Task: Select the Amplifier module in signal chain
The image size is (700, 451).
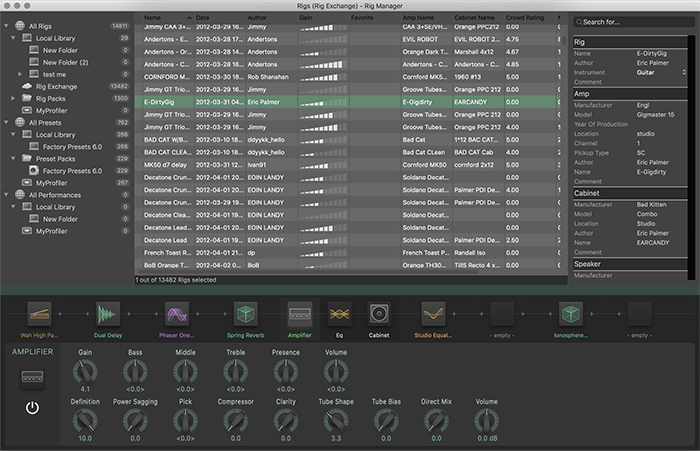Action: [300, 314]
